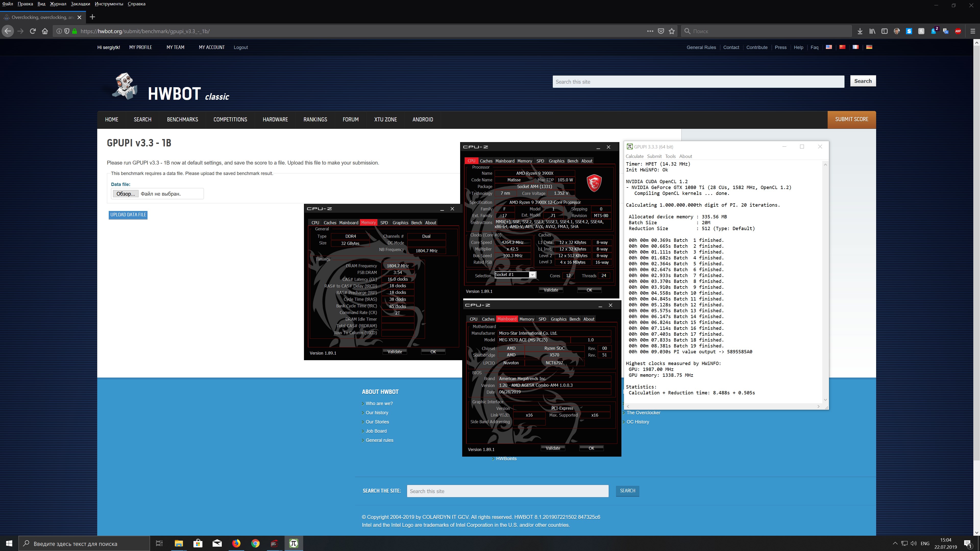Open the HARDWARE navigation item

tap(275, 119)
